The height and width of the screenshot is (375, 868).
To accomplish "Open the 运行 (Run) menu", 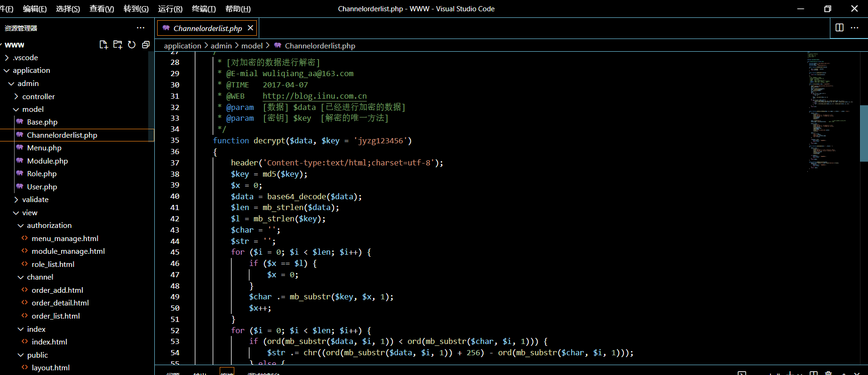I will 170,8.
